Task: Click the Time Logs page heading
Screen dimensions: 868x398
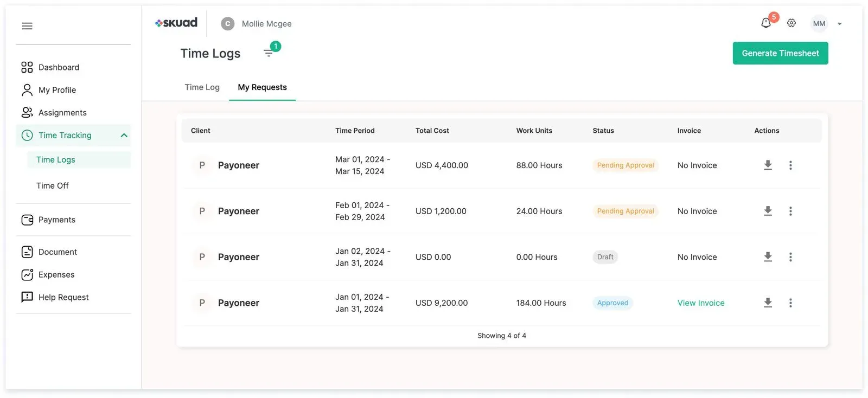Action: tap(210, 53)
